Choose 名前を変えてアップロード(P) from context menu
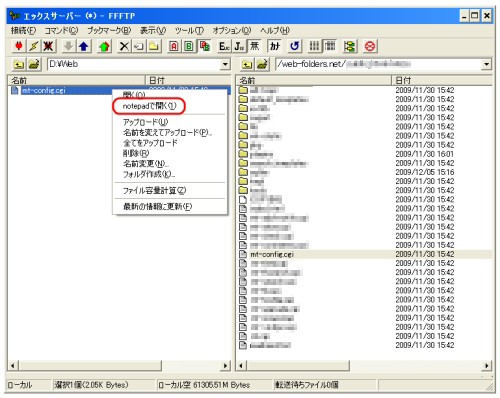This screenshot has height=398, width=500. 170,133
